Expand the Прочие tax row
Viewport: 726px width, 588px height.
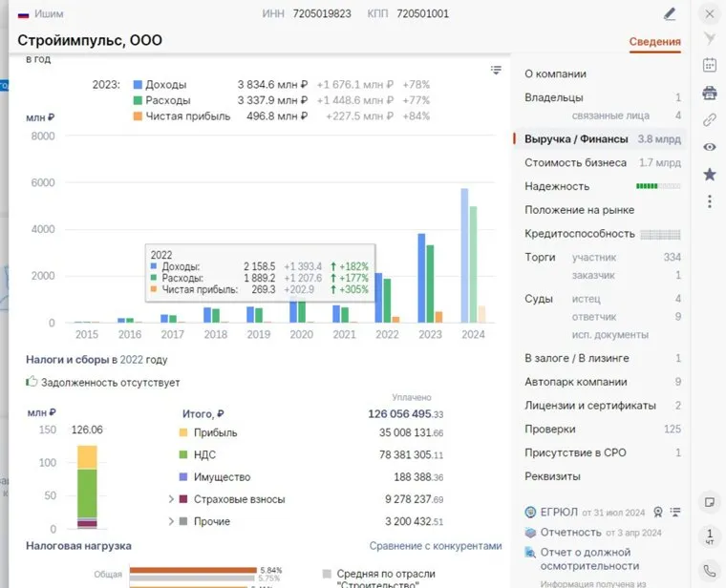171,522
